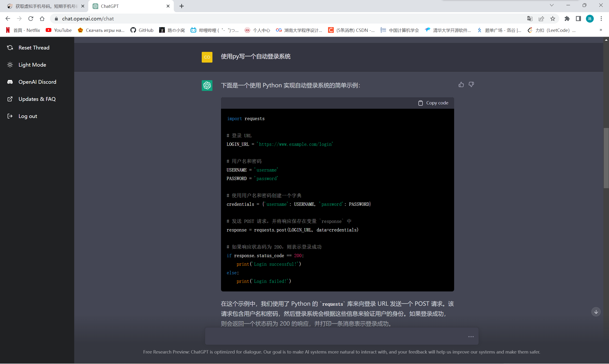Screen dimensions: 609x364
Task: Bookmark this page with the star icon
Action: [553, 19]
